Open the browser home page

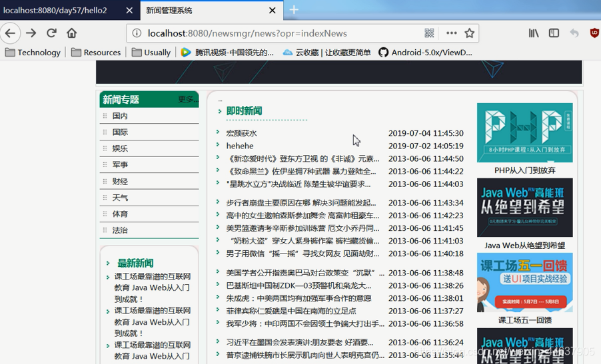[x=72, y=33]
